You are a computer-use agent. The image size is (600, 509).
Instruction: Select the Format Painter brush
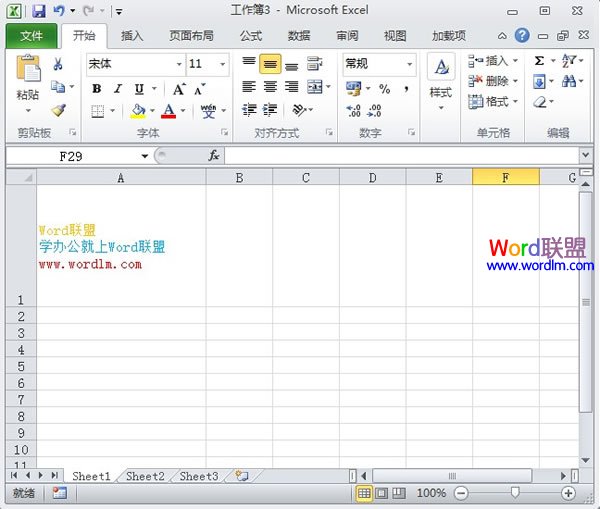[x=59, y=110]
